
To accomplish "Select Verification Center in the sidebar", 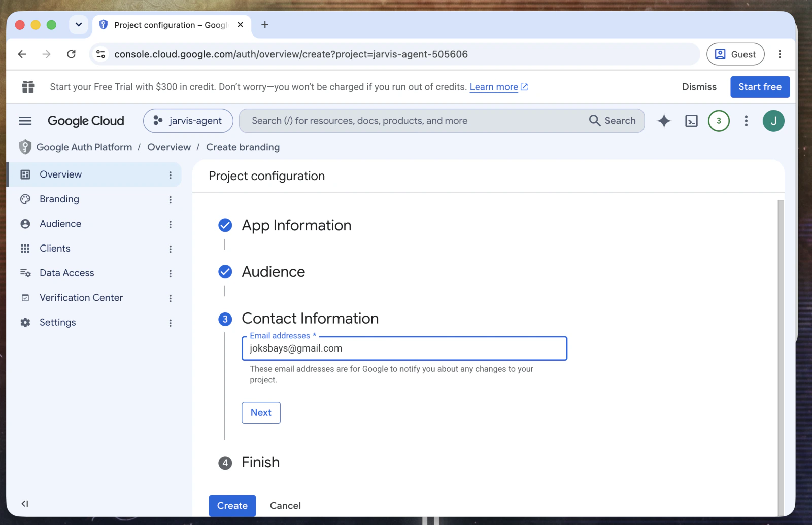I will pos(95,298).
